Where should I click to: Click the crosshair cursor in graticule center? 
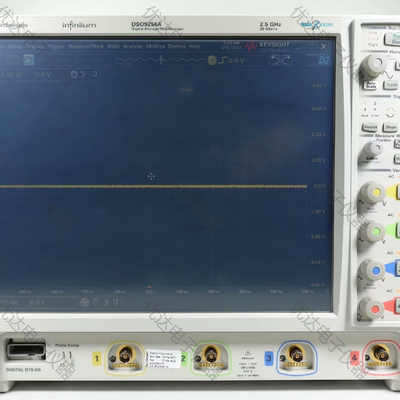coord(151,176)
